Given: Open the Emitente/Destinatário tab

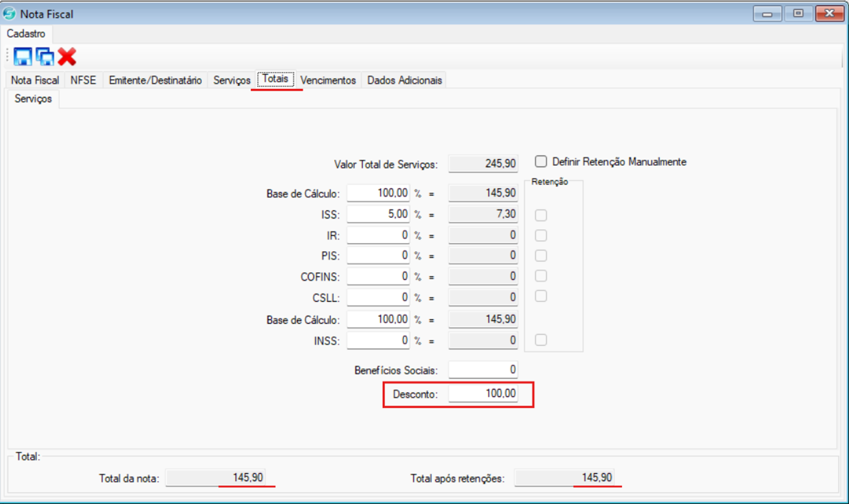Looking at the screenshot, I should pos(155,80).
